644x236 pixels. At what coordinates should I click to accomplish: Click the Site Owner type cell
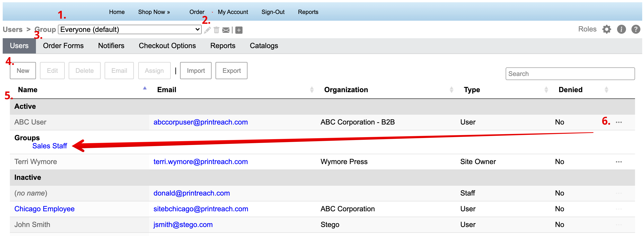click(478, 162)
